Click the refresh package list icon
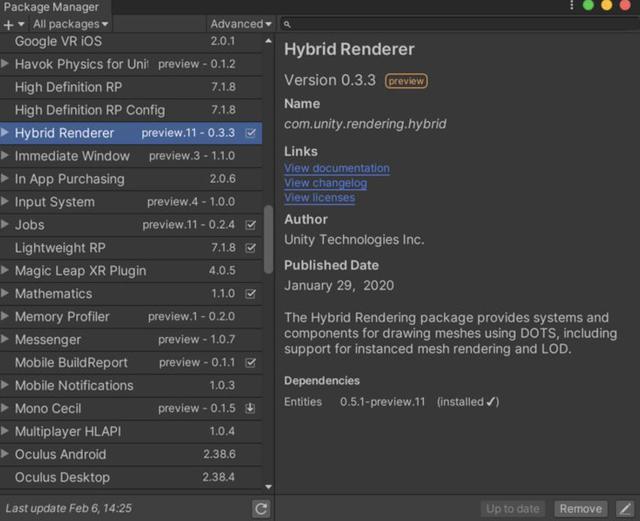 [x=261, y=508]
